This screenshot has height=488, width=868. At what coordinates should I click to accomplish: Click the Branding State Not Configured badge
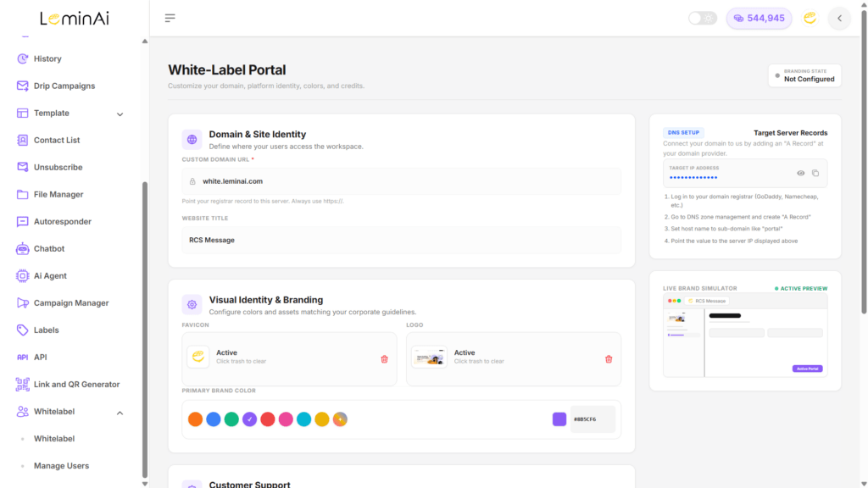(x=804, y=75)
